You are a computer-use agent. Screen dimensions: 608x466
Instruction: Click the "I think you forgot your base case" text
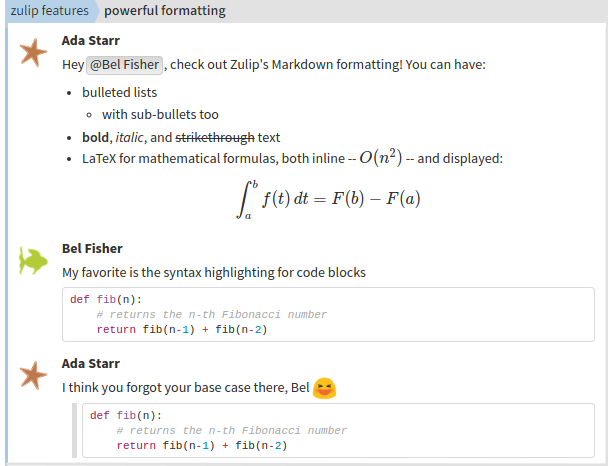pos(185,387)
